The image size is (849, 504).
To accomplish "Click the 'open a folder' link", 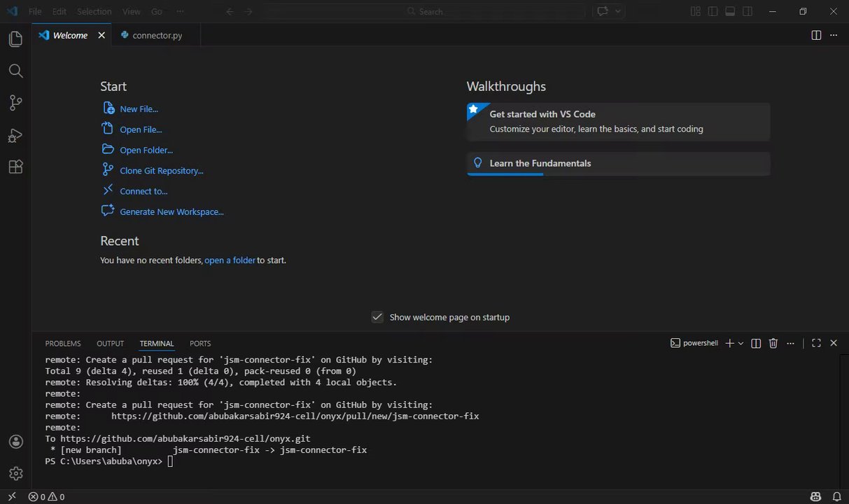I will 230,260.
